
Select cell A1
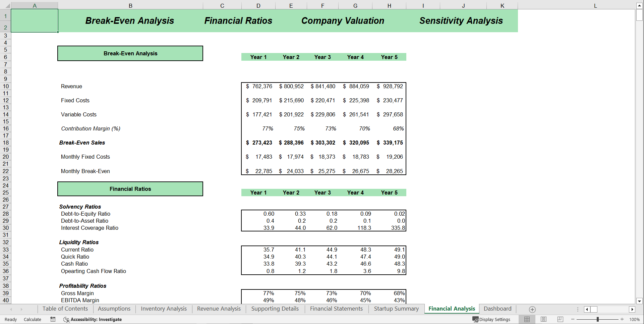point(35,21)
